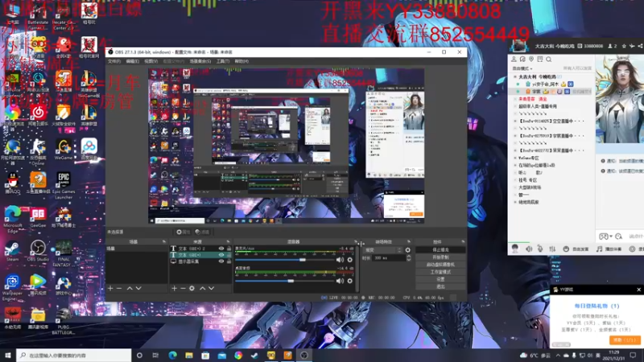Click the speaker icon in YY bottom bar
This screenshot has height=362, width=644.
coord(529,249)
